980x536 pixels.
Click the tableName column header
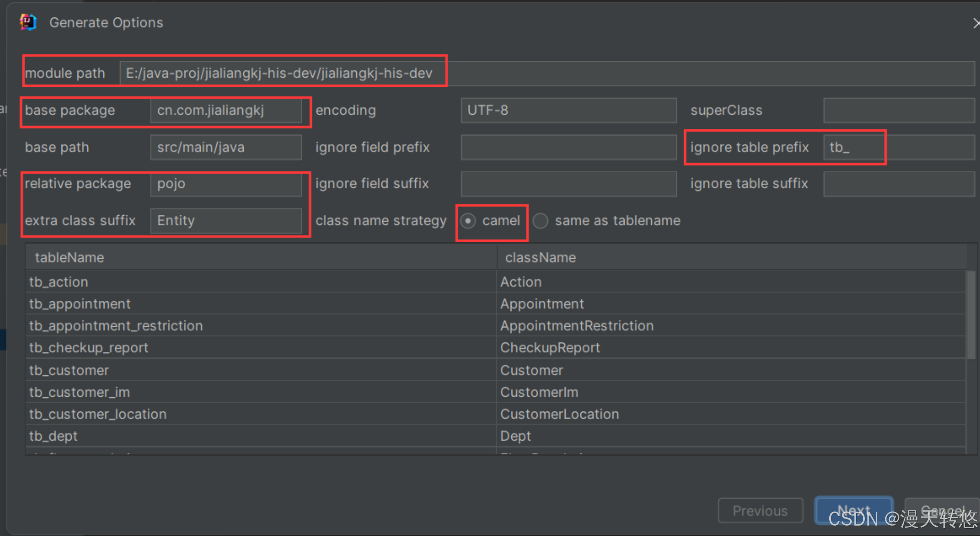261,257
